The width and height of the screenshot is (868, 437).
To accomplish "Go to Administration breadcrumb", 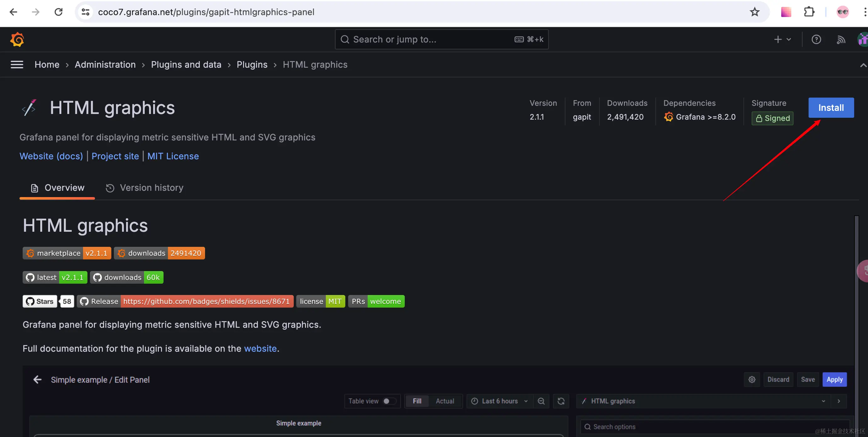I will pyautogui.click(x=105, y=65).
